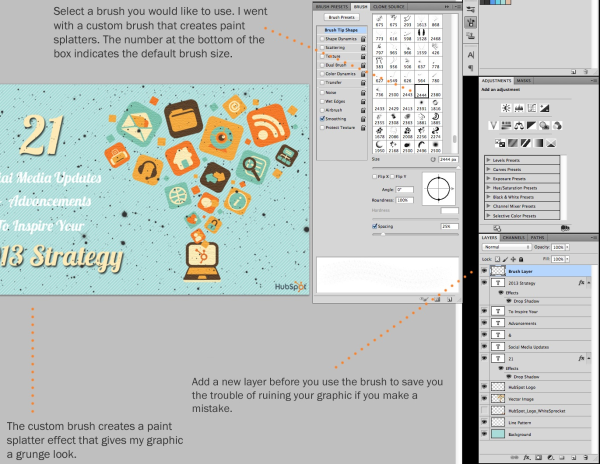Add a Black & White adjustment

532,125
